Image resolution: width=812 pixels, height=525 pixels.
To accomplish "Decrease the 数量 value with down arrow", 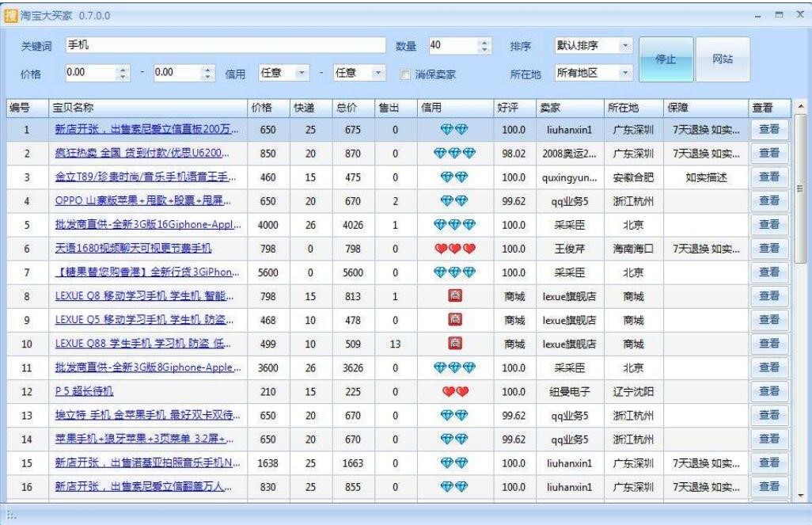I will coord(484,50).
